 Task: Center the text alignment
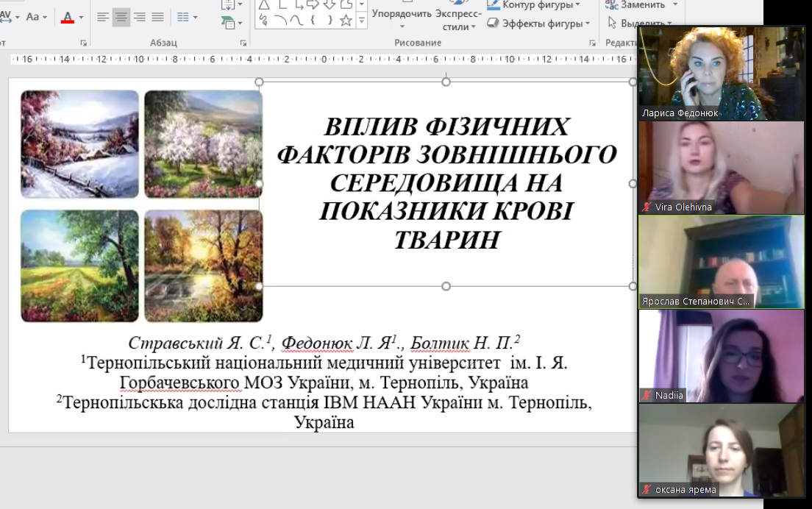coord(121,17)
